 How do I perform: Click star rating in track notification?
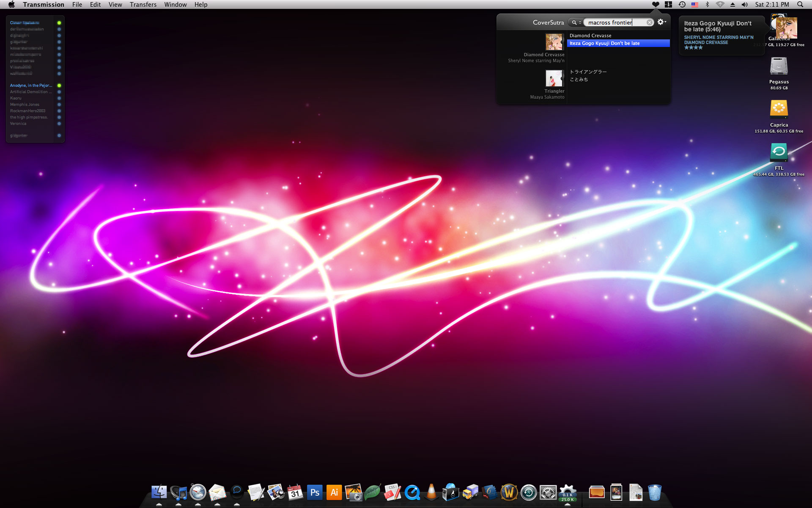pos(694,48)
